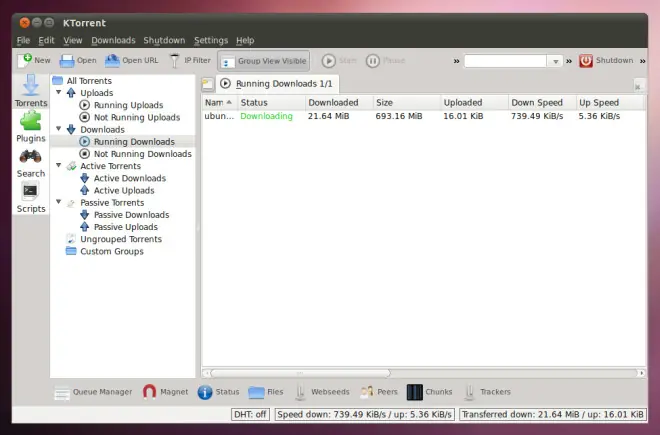
Task: Click the red Shutdown power icon
Action: coord(585,61)
